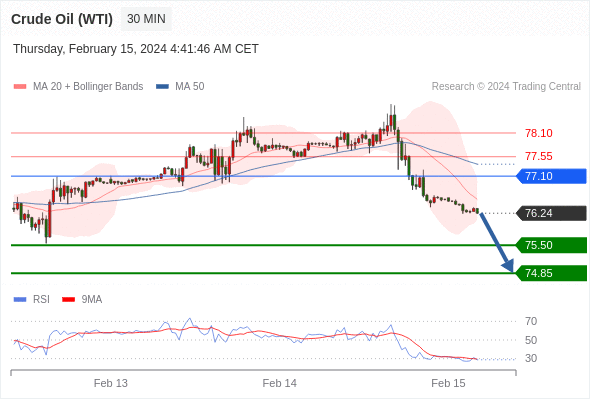Click the MA 20 + Bollinger Bands legend label

pos(88,87)
